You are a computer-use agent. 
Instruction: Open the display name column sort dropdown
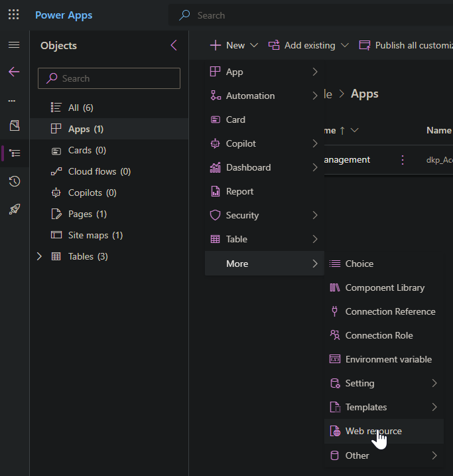coord(354,130)
